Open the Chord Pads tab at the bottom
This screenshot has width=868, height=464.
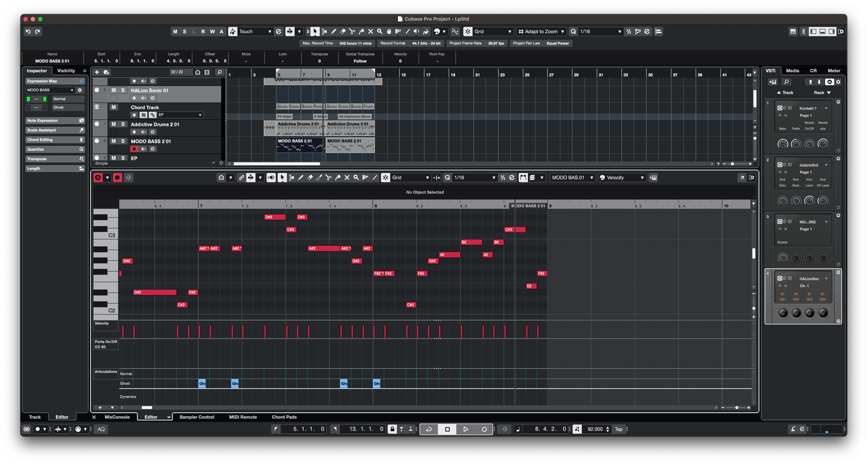(x=284, y=417)
